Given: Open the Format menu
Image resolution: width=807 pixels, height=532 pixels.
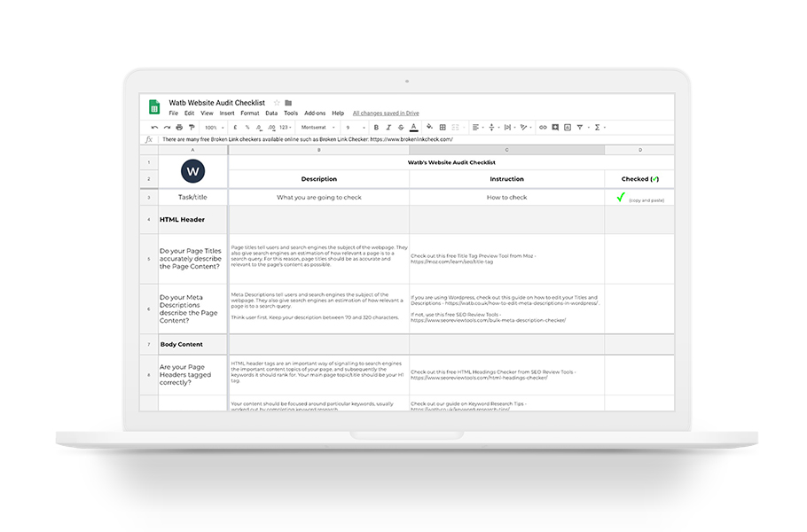Looking at the screenshot, I should coord(248,113).
